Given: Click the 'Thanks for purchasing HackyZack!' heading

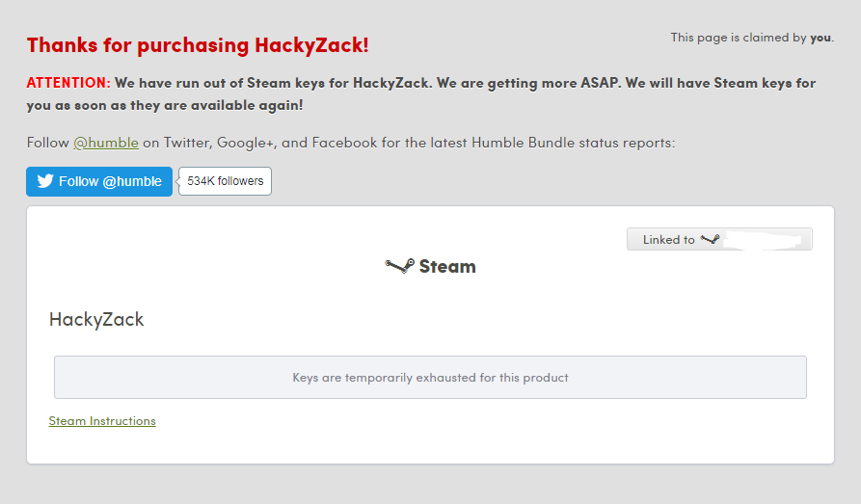Looking at the screenshot, I should 198,45.
